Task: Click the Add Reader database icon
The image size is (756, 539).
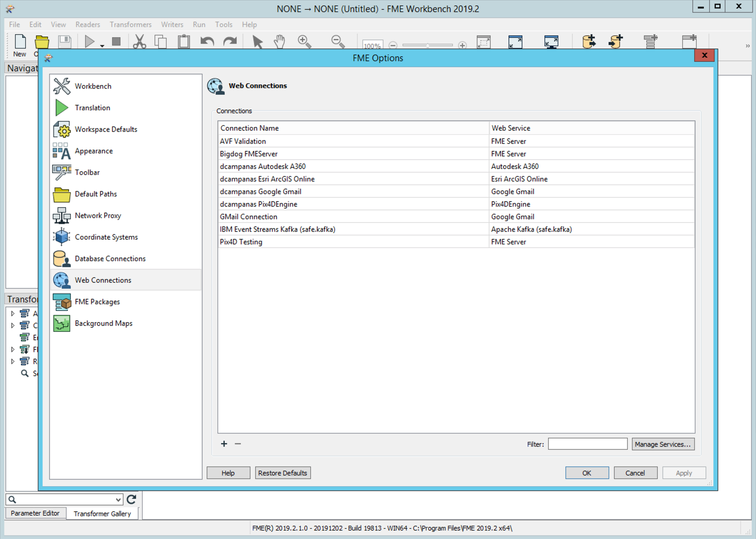Action: (589, 42)
